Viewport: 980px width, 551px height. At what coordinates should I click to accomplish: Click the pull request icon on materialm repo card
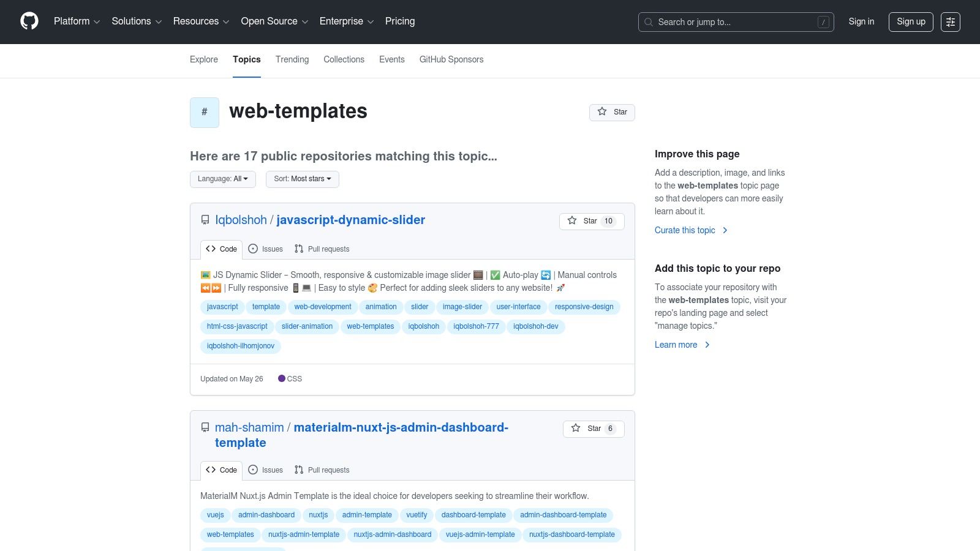(x=299, y=470)
